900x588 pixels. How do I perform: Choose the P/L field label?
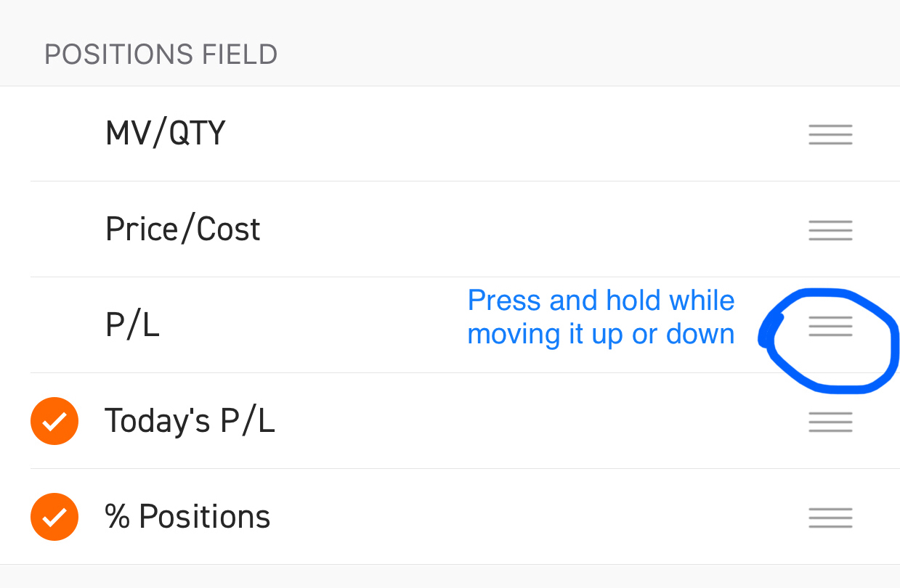132,325
